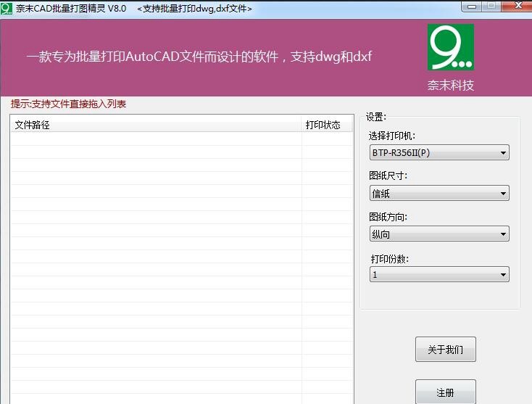Open the printer selection dropdown BTP-R356II(P)
This screenshot has height=404, width=532.
[x=439, y=153]
